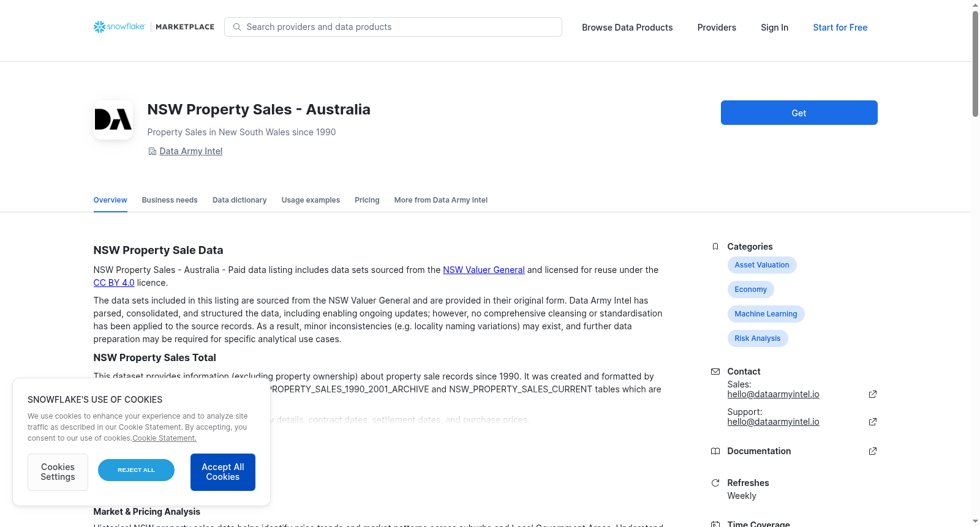This screenshot has height=527, width=980.
Task: Follow the NSW Valuer General link
Action: pos(484,270)
